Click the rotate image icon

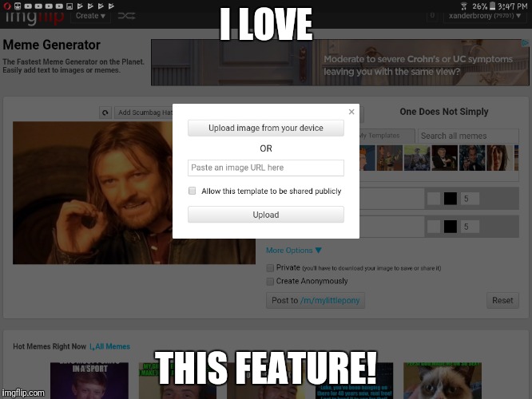(105, 113)
